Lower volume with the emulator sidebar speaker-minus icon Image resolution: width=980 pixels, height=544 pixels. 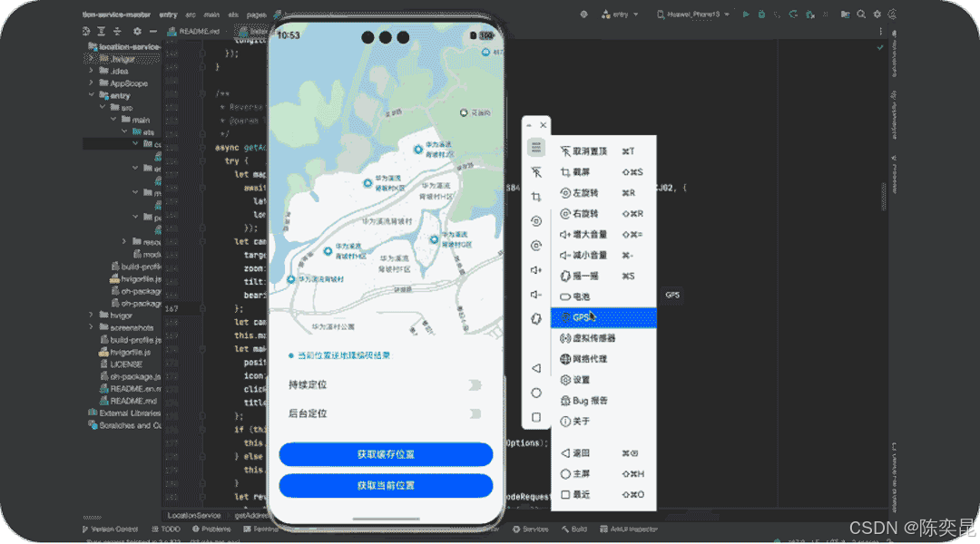point(536,294)
